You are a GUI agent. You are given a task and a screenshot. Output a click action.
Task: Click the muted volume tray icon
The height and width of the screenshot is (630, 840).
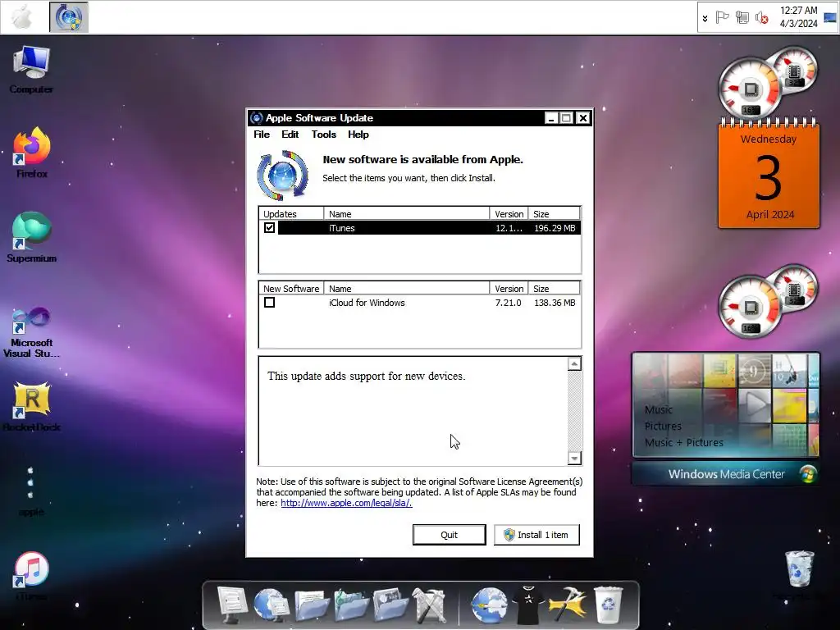click(761, 18)
